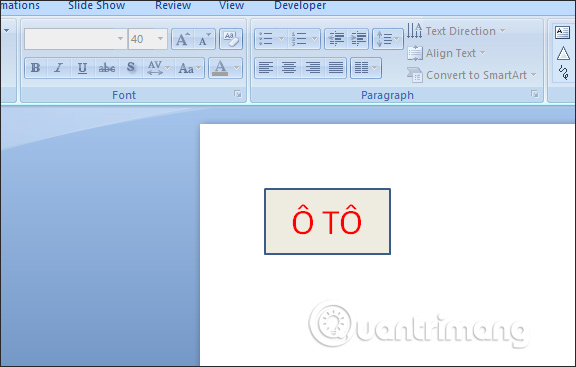Toggle Bold formatting
This screenshot has width=576, height=367.
point(36,68)
